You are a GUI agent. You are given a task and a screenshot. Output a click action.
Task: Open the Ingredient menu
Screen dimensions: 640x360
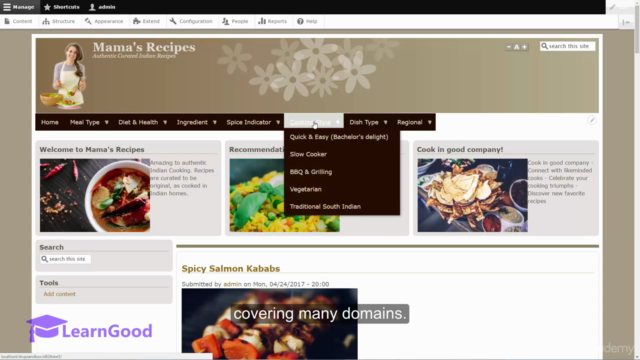192,122
